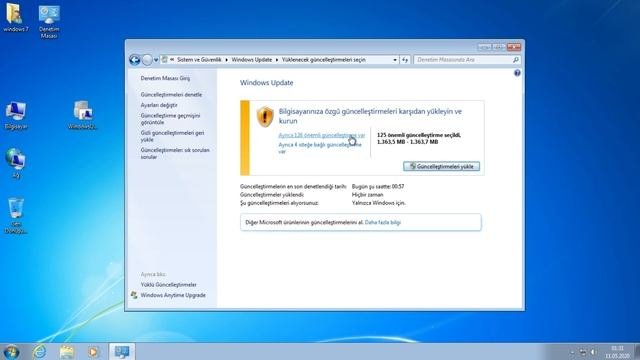Screen dimensions: 640x360
Task: Click inside Denetim Masasında Ara search field
Action: [x=463, y=60]
